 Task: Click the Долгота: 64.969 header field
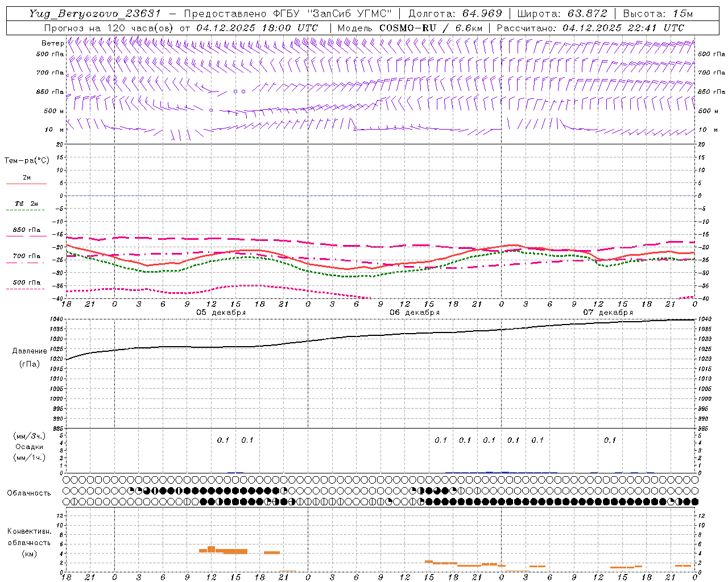click(x=455, y=14)
